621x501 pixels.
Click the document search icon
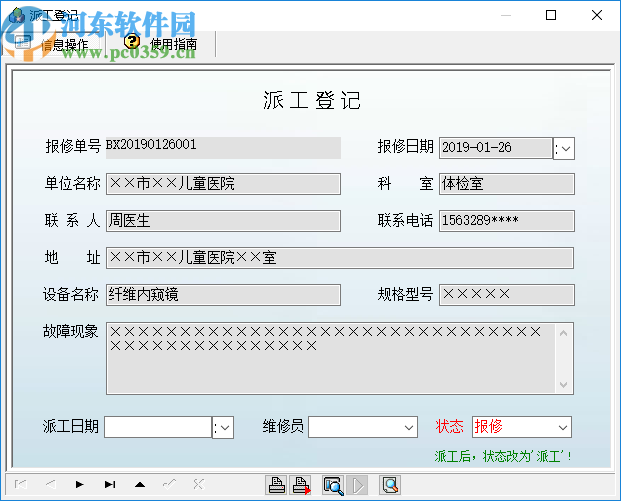point(390,485)
